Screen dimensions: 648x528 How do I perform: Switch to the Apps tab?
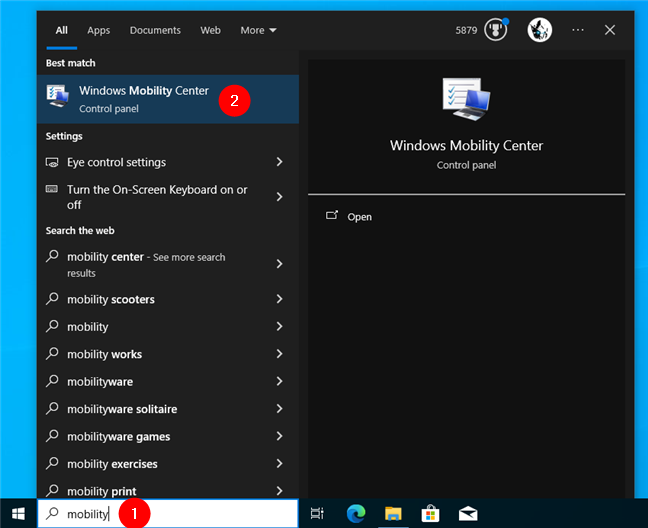point(98,31)
